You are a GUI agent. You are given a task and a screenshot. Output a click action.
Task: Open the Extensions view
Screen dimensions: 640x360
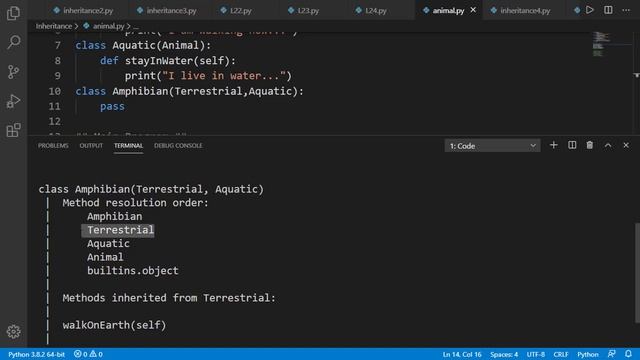(13, 130)
